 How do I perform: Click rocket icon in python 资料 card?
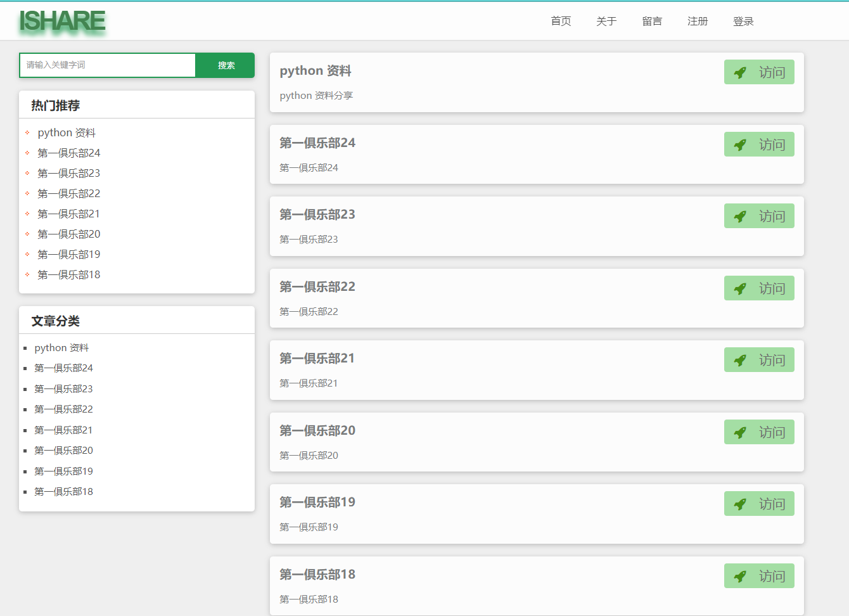click(x=740, y=73)
